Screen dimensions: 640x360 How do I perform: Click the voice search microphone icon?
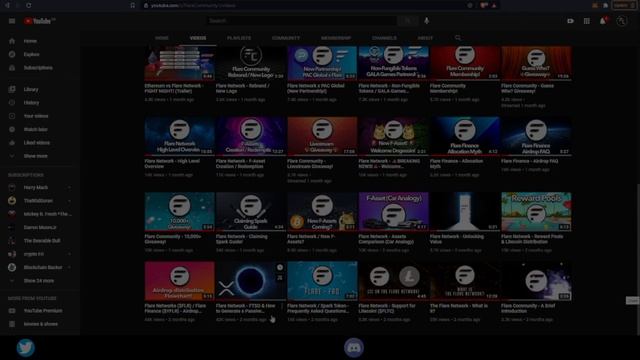tap(427, 20)
